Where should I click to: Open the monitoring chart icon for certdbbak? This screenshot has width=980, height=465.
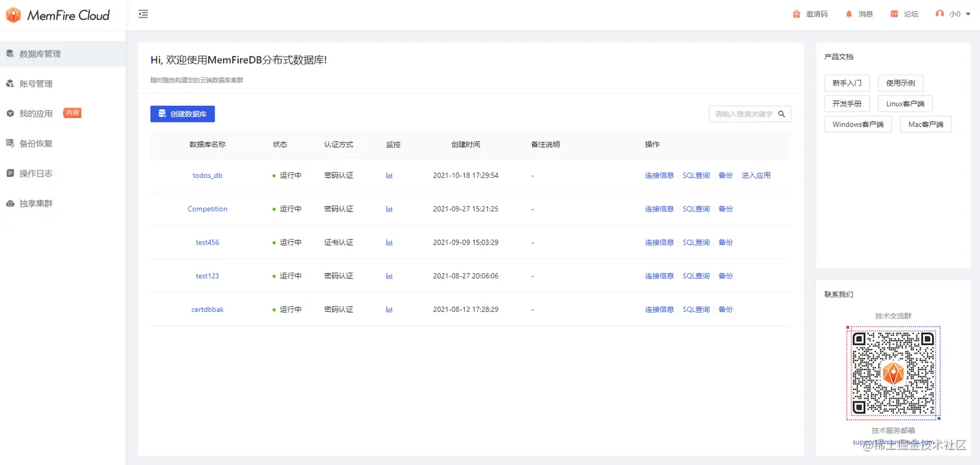pyautogui.click(x=390, y=309)
